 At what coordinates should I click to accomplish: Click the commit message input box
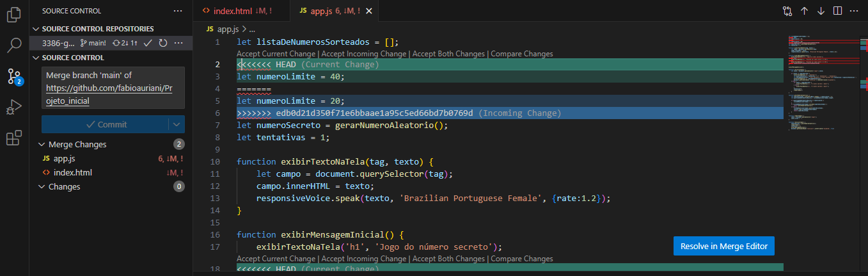[x=113, y=88]
